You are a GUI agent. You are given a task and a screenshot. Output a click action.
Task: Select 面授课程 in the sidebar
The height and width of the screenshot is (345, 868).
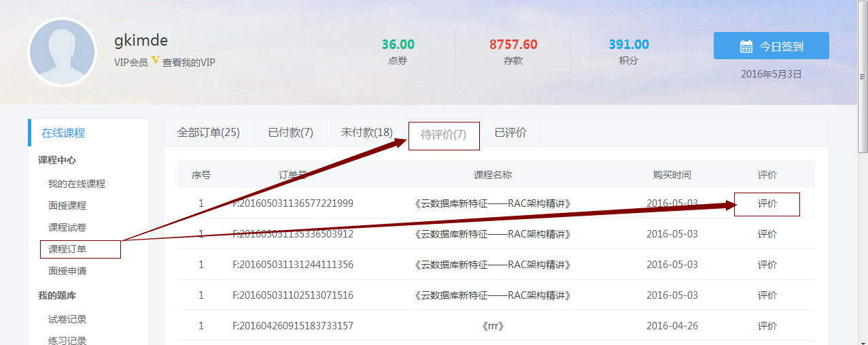(x=67, y=206)
